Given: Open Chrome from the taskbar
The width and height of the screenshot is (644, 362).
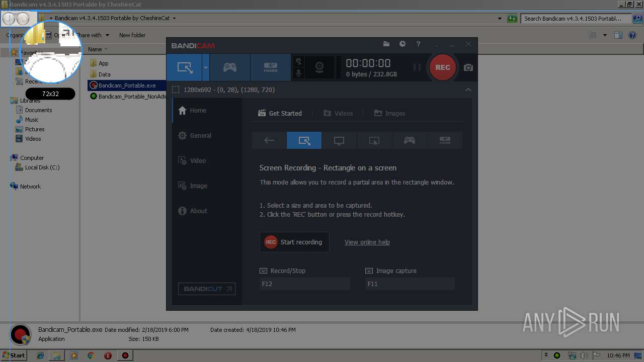Looking at the screenshot, I should coord(91,355).
